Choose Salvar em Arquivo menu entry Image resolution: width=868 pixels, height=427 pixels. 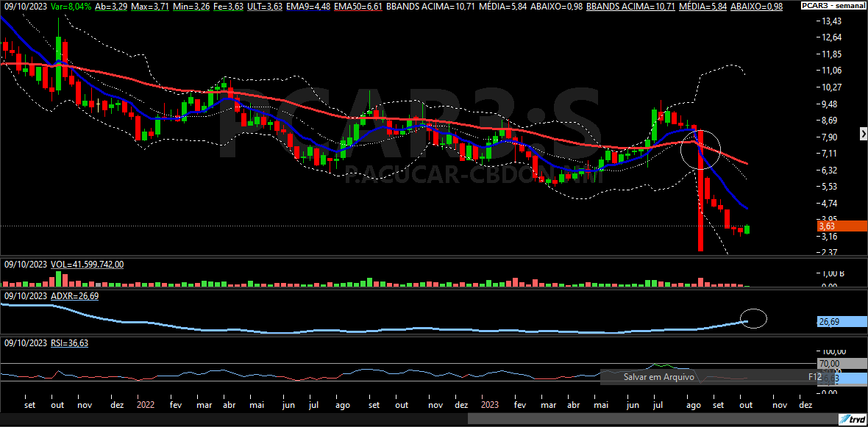[659, 377]
